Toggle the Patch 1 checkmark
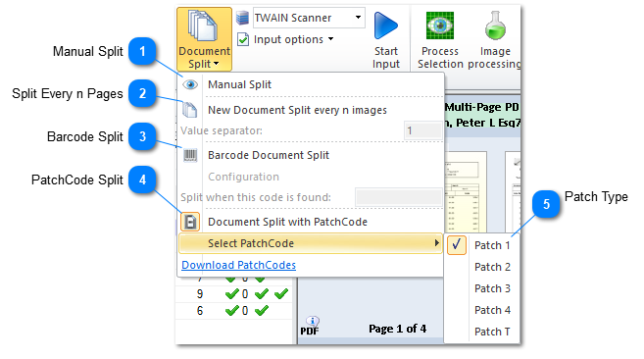This screenshot has height=359, width=644. (x=457, y=245)
